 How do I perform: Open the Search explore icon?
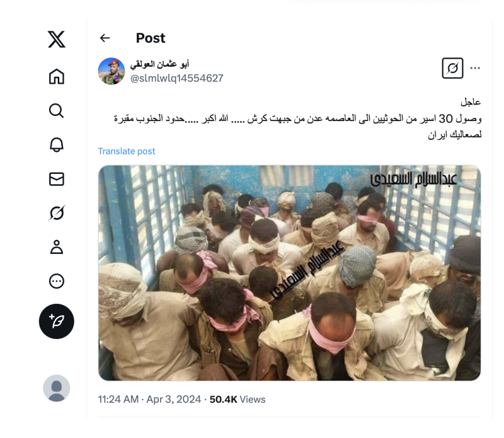(x=57, y=111)
